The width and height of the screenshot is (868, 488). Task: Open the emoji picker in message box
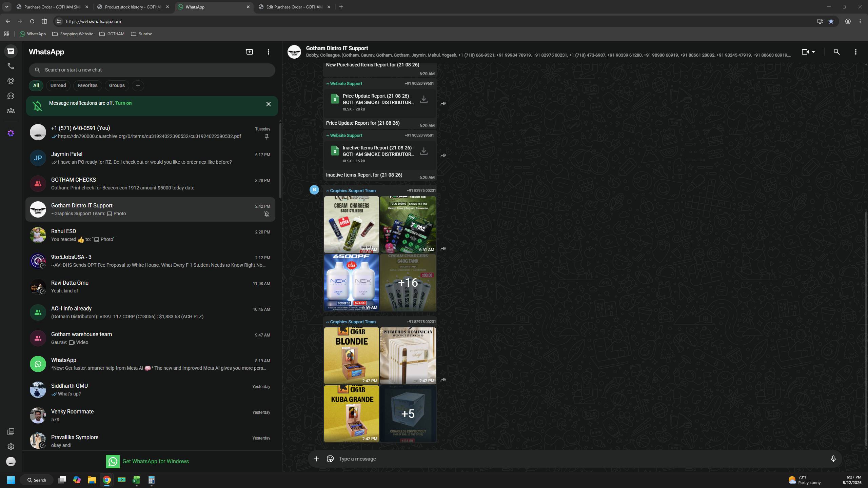pos(330,459)
